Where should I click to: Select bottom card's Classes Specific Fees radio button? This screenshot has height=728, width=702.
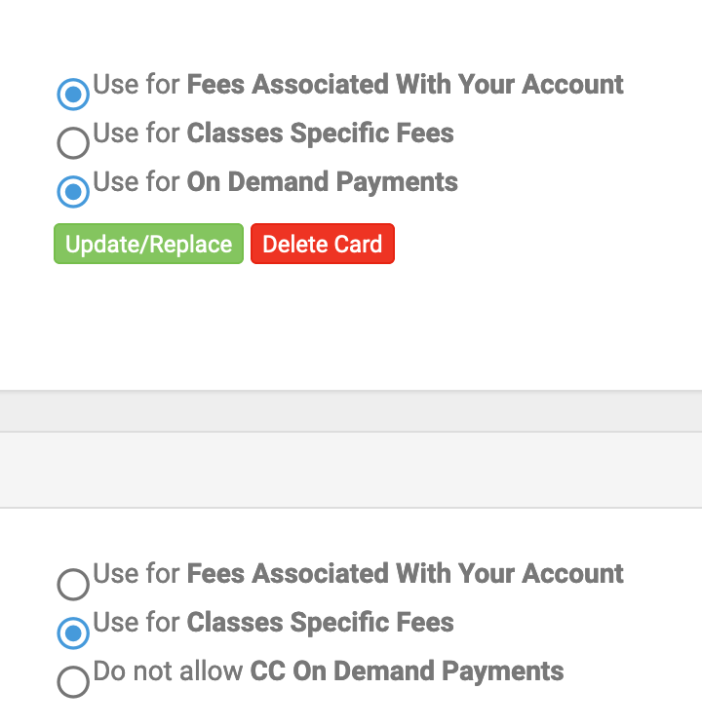(73, 632)
